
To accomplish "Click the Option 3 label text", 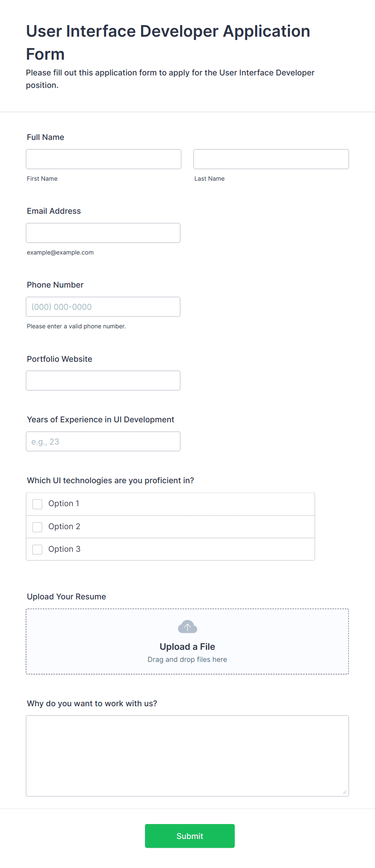I will [65, 549].
